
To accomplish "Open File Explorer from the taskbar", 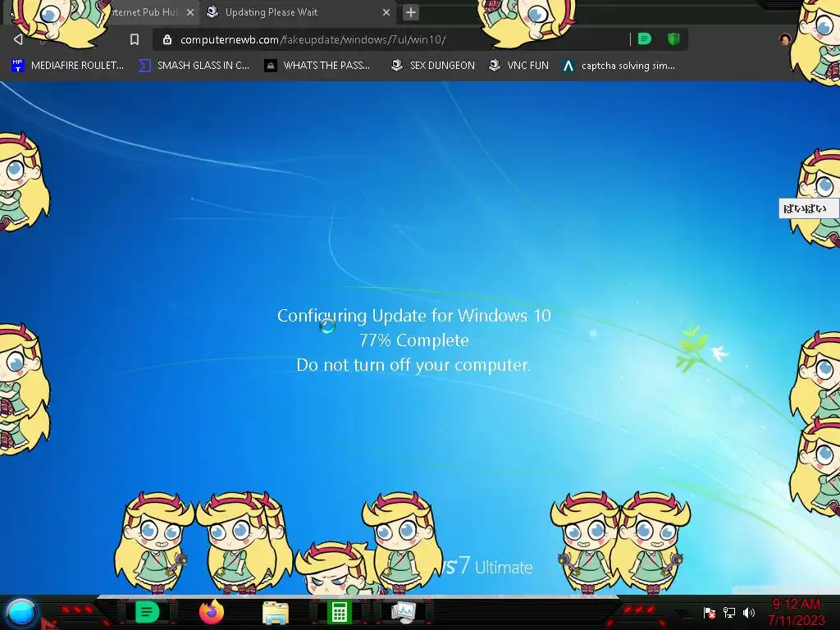I will tap(276, 612).
